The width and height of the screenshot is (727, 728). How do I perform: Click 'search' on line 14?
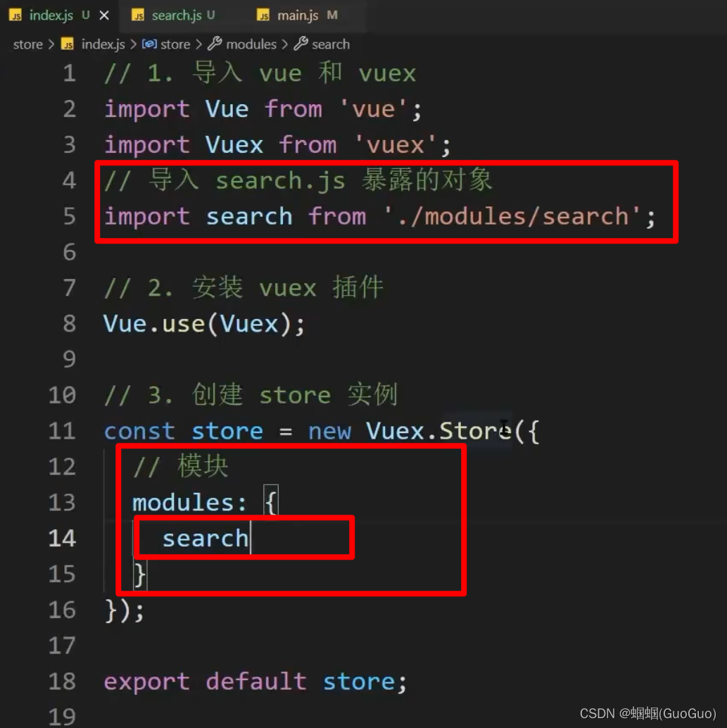[x=206, y=539]
